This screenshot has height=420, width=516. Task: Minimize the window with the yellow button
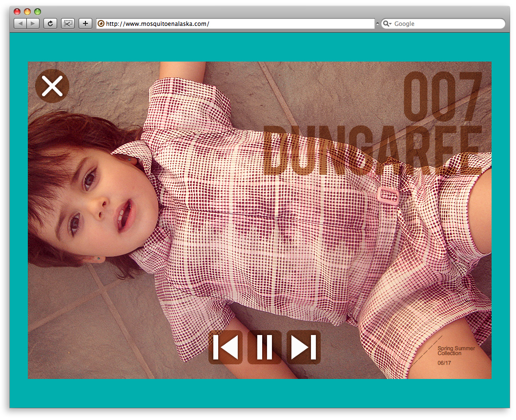tap(27, 12)
